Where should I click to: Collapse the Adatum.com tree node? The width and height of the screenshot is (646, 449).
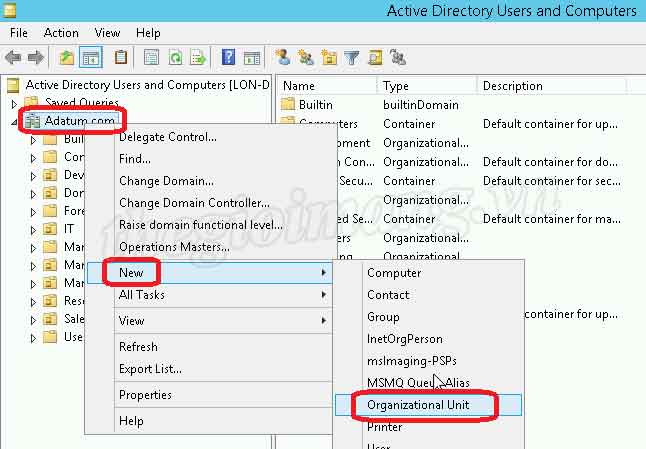point(14,122)
